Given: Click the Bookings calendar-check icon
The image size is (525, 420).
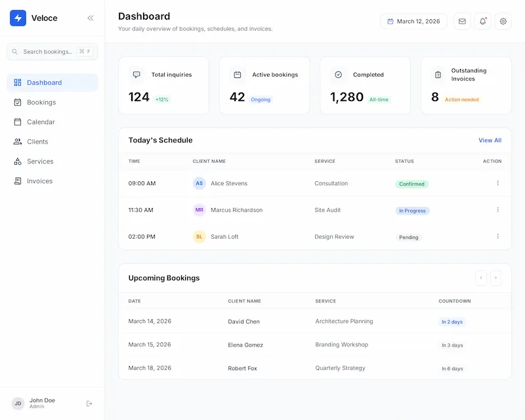Looking at the screenshot, I should point(18,102).
